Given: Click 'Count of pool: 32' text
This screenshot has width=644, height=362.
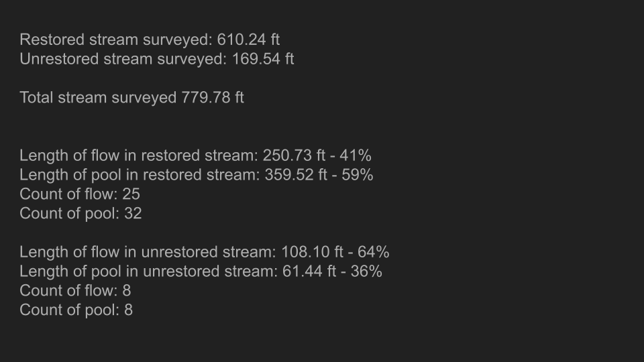Looking at the screenshot, I should pos(80,213).
